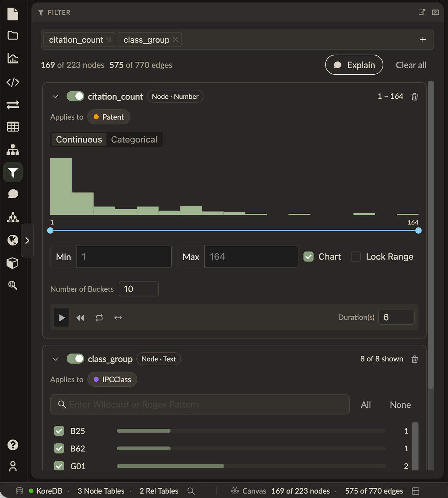This screenshot has width=448, height=498.
Task: Open the chat bubble sidebar icon
Action: (13, 194)
